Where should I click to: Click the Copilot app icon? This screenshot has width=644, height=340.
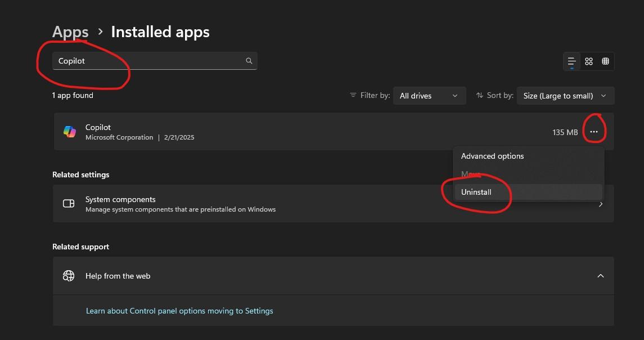click(x=69, y=132)
